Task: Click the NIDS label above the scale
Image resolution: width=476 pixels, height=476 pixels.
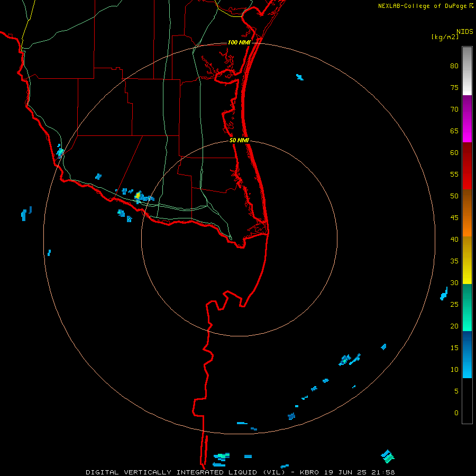Action: point(465,32)
